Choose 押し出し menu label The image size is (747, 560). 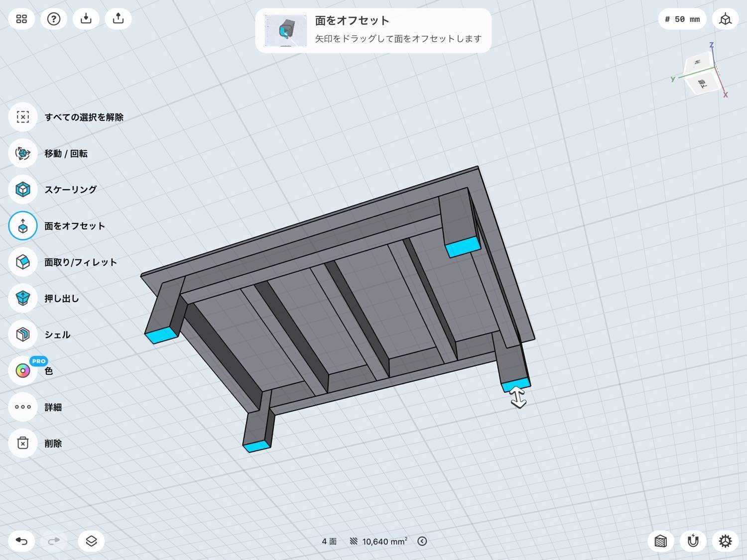pos(62,298)
